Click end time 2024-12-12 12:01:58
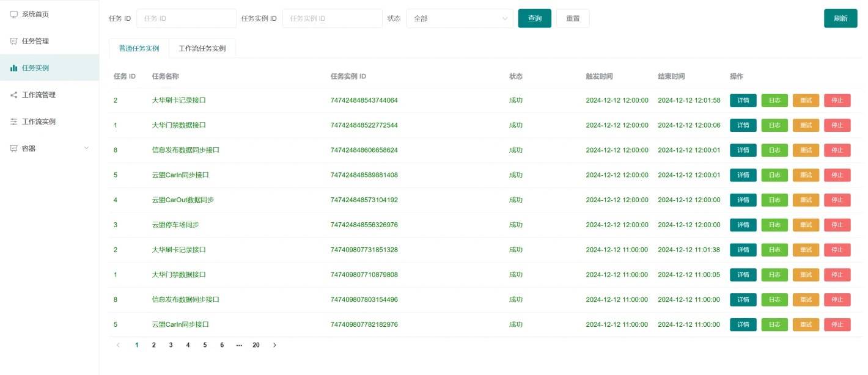This screenshot has height=375, width=868. pyautogui.click(x=689, y=100)
